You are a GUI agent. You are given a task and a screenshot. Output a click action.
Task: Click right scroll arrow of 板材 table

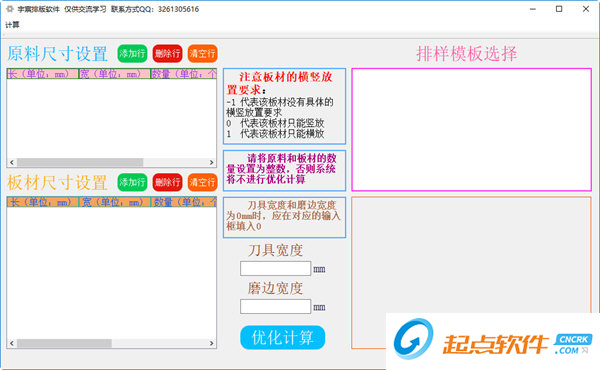(211, 343)
